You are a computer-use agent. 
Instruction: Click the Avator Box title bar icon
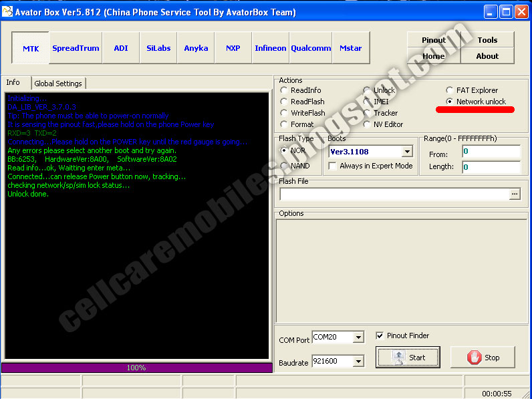click(x=7, y=12)
